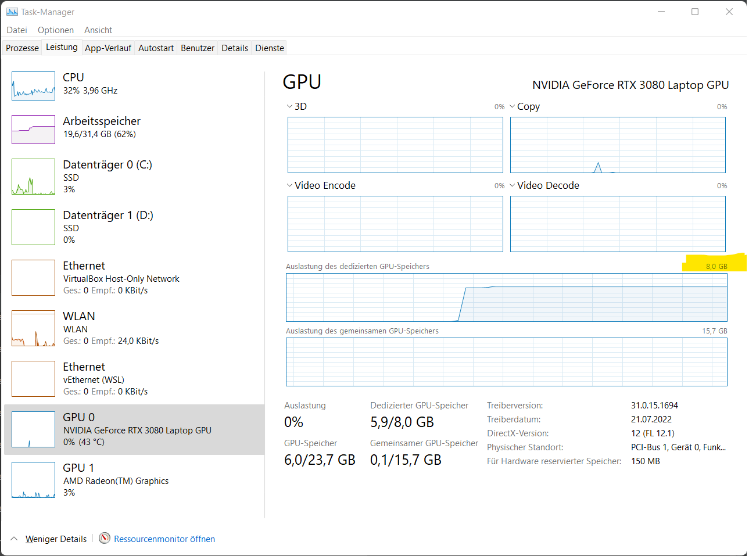756x556 pixels.
Task: Click the Copy engine usage graph
Action: pos(618,145)
